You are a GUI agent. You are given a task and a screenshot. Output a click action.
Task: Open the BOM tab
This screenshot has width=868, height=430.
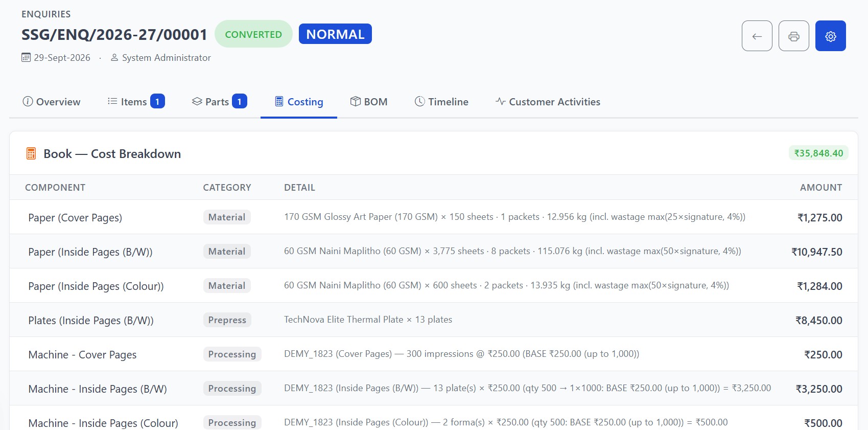[x=369, y=102]
